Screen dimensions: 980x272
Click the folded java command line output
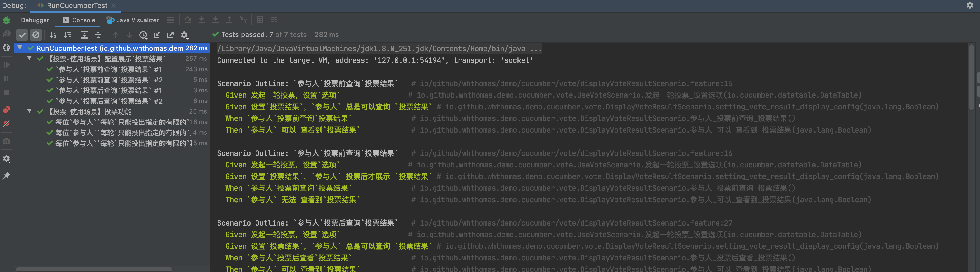379,49
